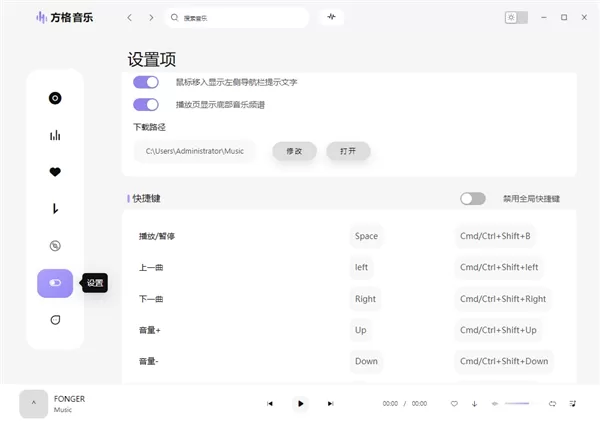
Task: Minimize the window
Action: pyautogui.click(x=544, y=18)
